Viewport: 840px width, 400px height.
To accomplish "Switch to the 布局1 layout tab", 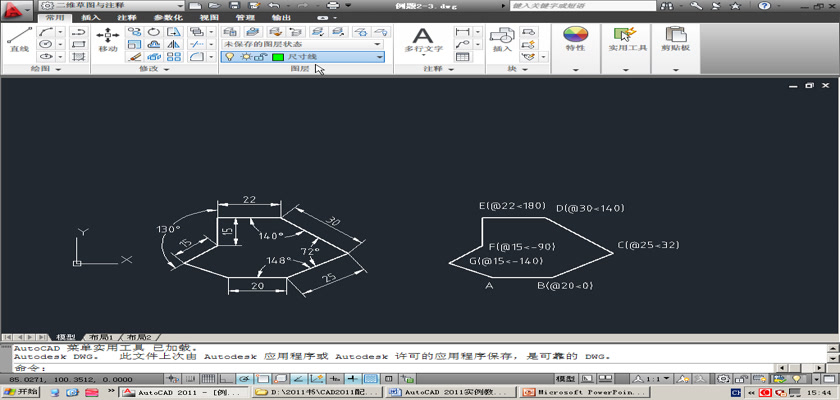I will [x=100, y=337].
